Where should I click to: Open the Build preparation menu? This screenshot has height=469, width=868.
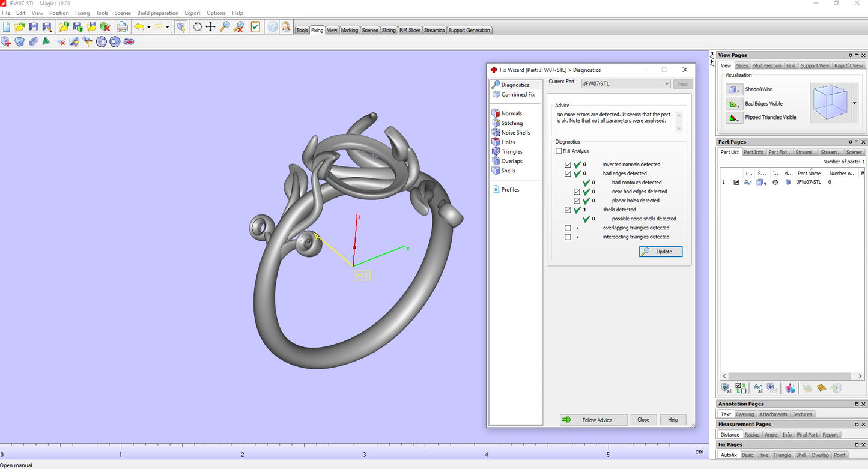click(157, 13)
